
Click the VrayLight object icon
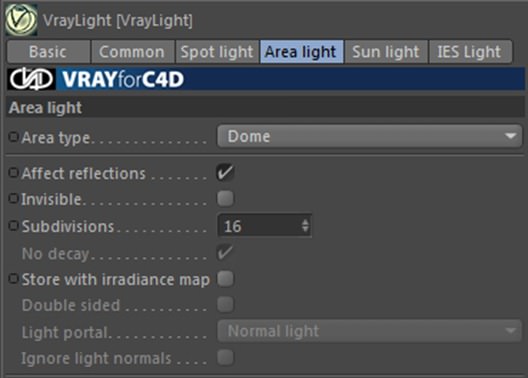[x=21, y=20]
